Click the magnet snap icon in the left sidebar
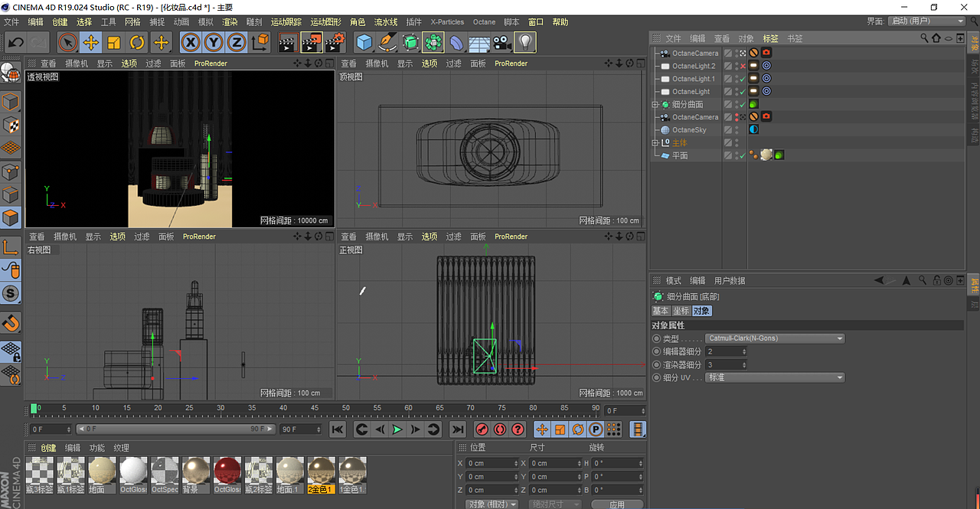Image resolution: width=980 pixels, height=509 pixels. [11, 322]
